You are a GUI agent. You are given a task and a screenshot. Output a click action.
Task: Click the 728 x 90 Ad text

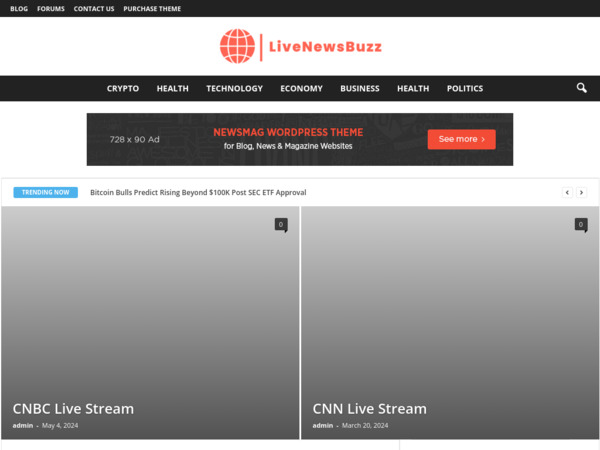pyautogui.click(x=135, y=140)
